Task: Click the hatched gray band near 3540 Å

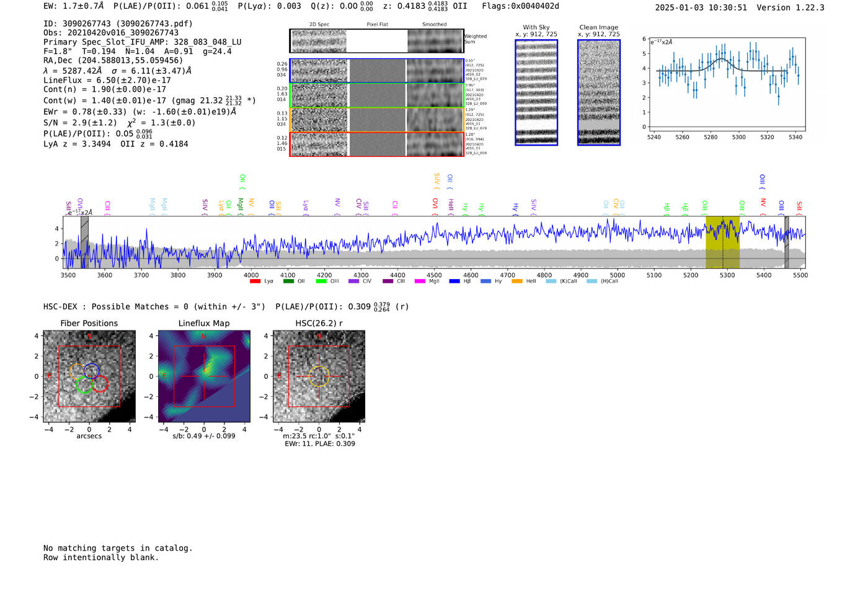Action: [x=84, y=242]
